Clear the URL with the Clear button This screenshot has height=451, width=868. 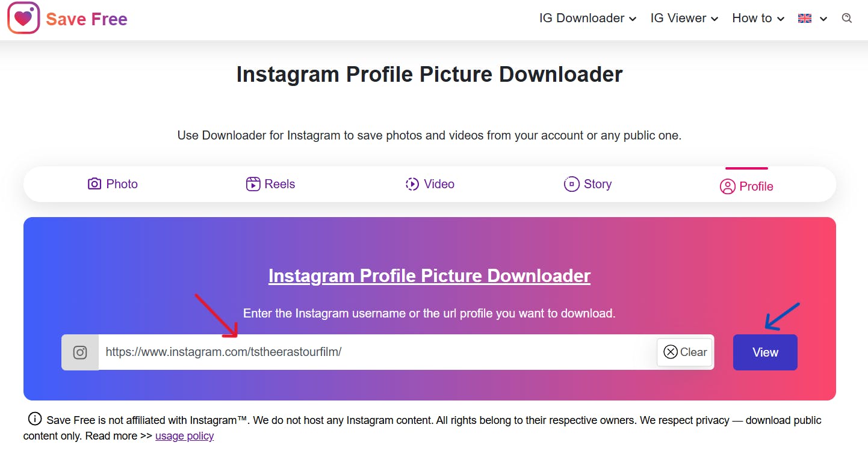tap(685, 352)
